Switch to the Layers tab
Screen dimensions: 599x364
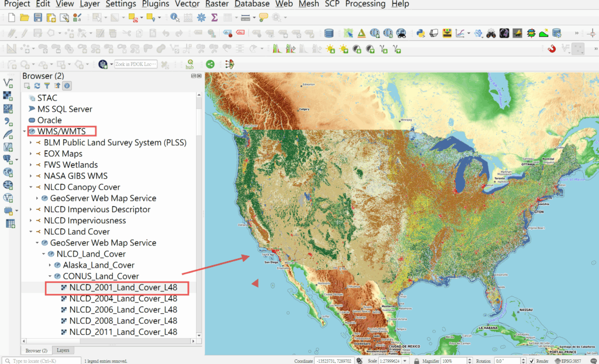(x=63, y=351)
